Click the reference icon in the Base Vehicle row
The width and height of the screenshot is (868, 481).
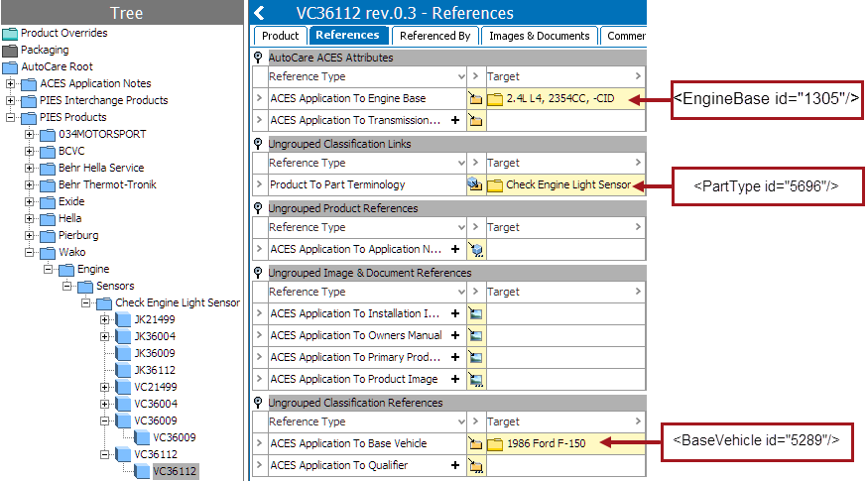click(x=476, y=443)
